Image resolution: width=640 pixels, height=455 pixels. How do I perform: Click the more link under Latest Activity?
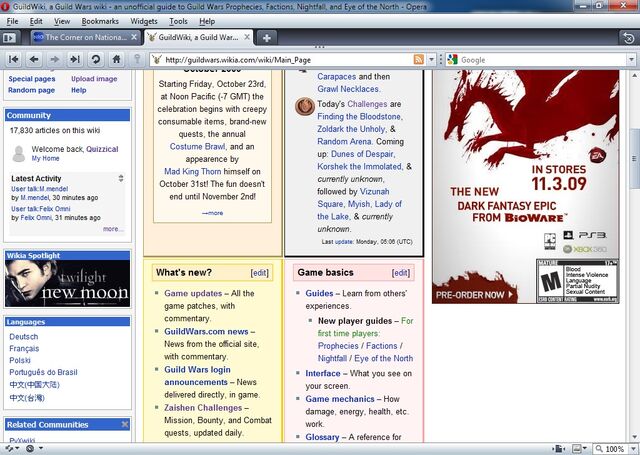point(113,229)
